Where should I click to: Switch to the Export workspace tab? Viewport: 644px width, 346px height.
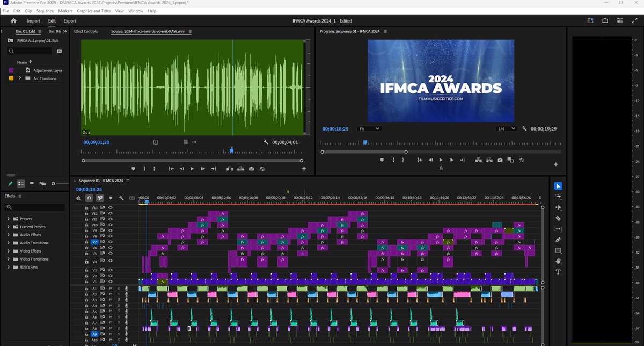click(70, 21)
